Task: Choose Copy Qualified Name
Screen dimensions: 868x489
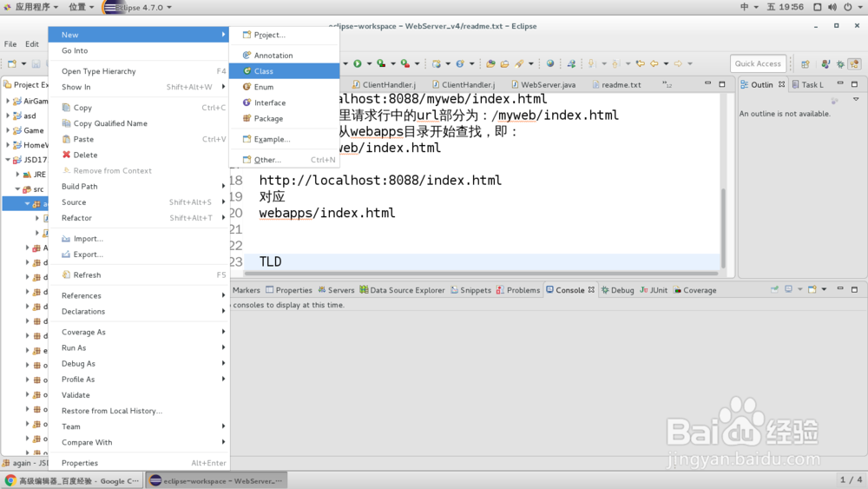Action: click(138, 123)
